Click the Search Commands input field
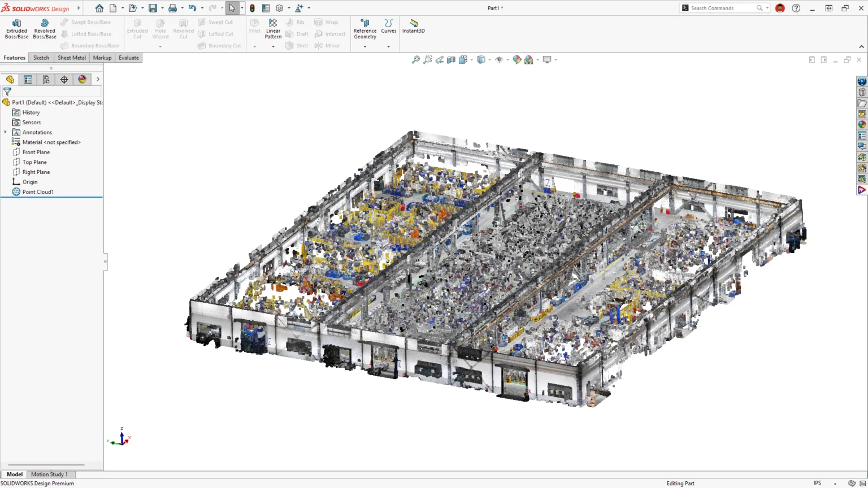868x488 pixels. 722,8
